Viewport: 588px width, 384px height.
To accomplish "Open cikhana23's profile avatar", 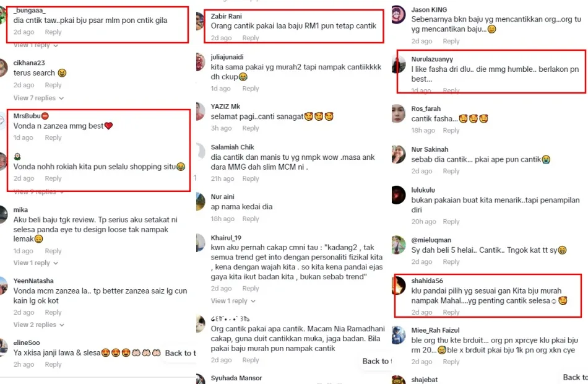I will click(4, 68).
